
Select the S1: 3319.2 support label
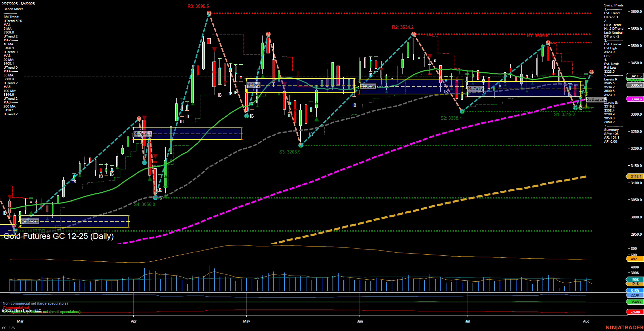565,115
